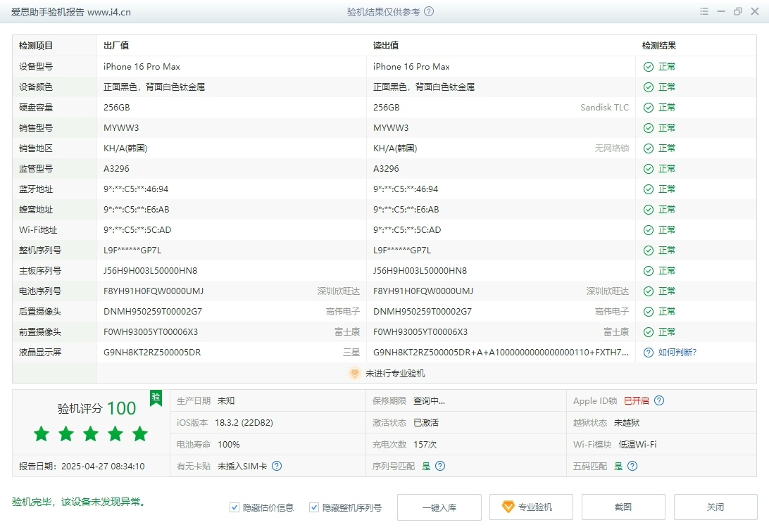The image size is (769, 532).
Task: Click the green check icon in 销售地区 row
Action: pyautogui.click(x=649, y=148)
